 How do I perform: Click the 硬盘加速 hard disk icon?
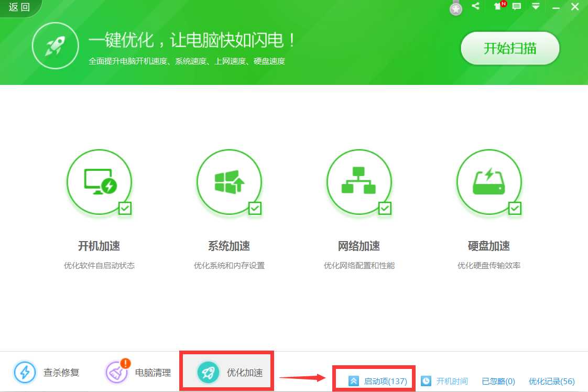pyautogui.click(x=489, y=182)
